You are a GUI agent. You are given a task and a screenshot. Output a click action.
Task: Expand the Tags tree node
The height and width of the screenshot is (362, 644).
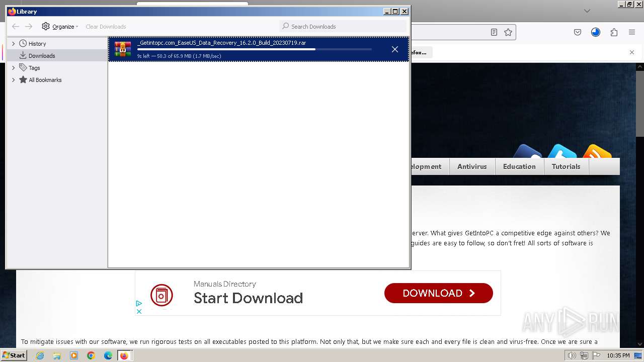(x=14, y=68)
